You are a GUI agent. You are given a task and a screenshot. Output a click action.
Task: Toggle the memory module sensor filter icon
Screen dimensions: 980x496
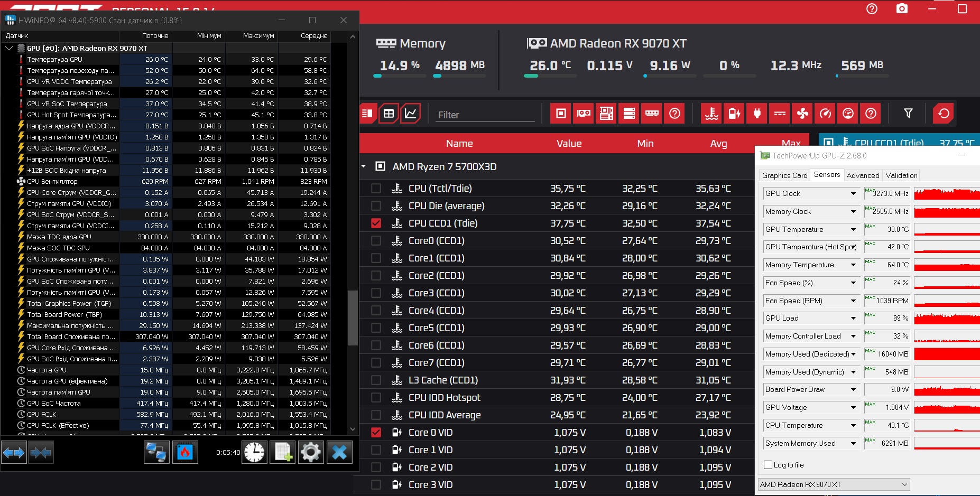click(x=652, y=113)
